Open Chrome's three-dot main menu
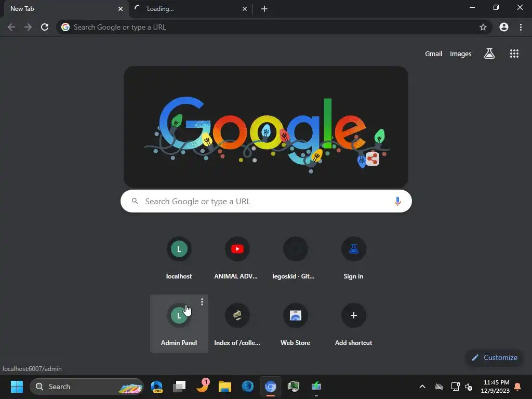532x399 pixels. [521, 27]
